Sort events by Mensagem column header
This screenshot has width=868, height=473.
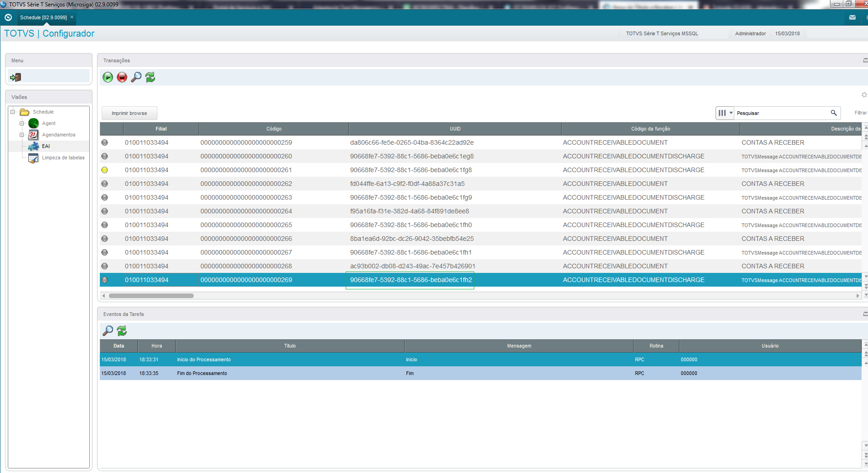tap(519, 346)
